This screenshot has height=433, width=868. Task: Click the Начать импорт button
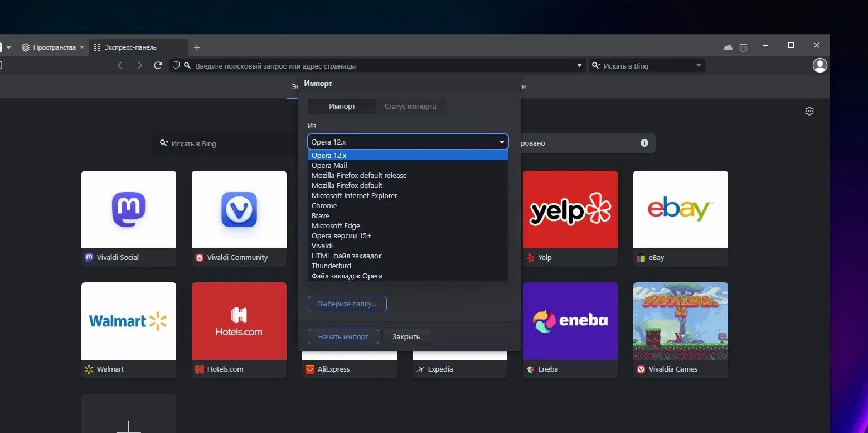[x=343, y=336]
